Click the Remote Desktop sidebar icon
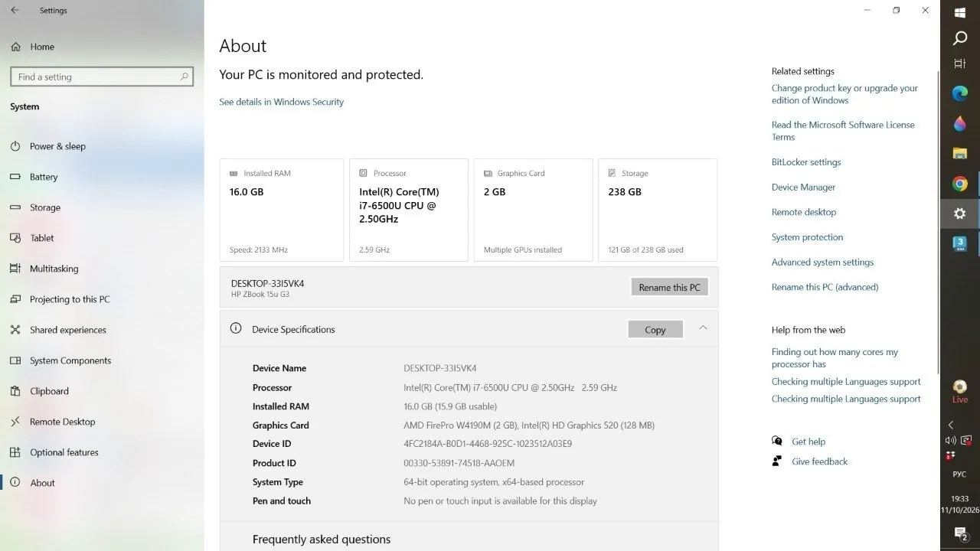The height and width of the screenshot is (551, 980). pyautogui.click(x=15, y=422)
